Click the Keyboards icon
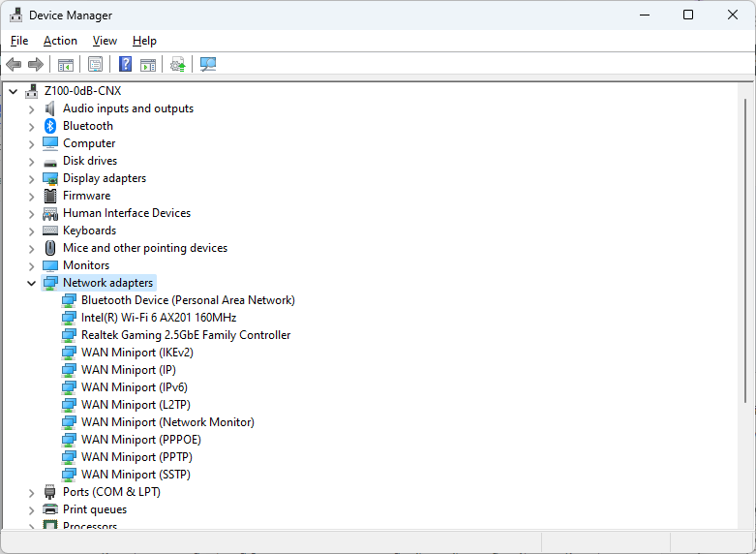This screenshot has width=756, height=554. [50, 231]
